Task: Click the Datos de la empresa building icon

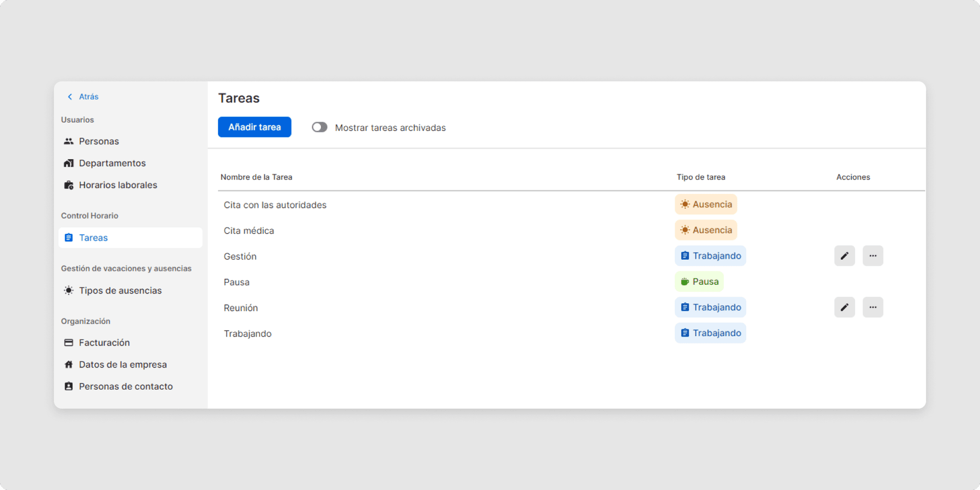Action: pyautogui.click(x=68, y=364)
